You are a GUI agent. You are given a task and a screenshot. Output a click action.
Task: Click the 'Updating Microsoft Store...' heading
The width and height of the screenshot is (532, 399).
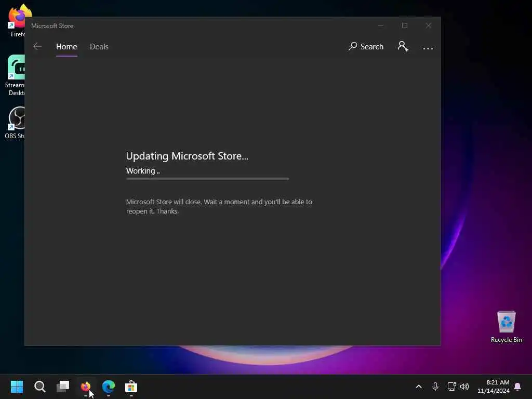coord(187,156)
